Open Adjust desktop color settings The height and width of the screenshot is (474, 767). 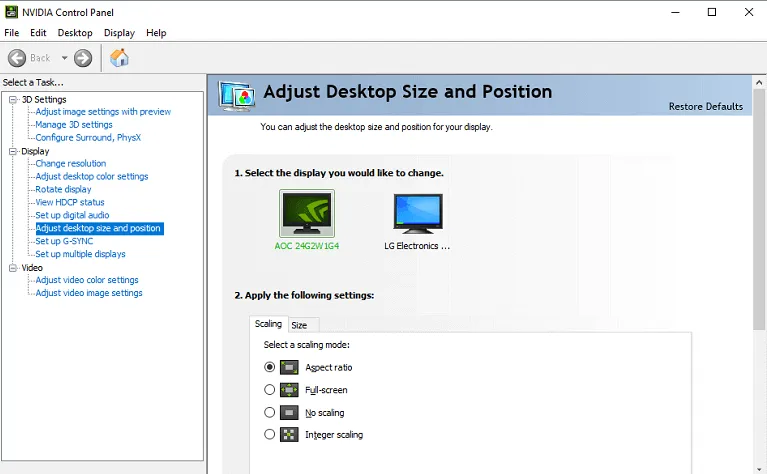(x=92, y=176)
